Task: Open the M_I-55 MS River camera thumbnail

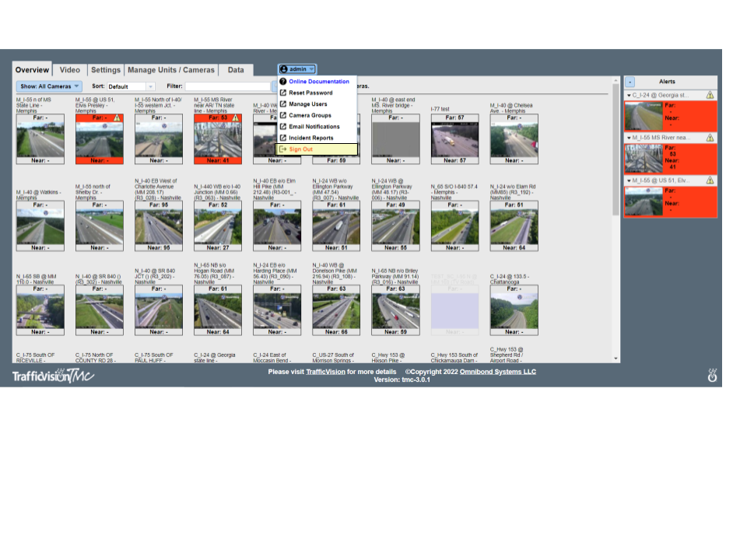Action: click(x=218, y=139)
